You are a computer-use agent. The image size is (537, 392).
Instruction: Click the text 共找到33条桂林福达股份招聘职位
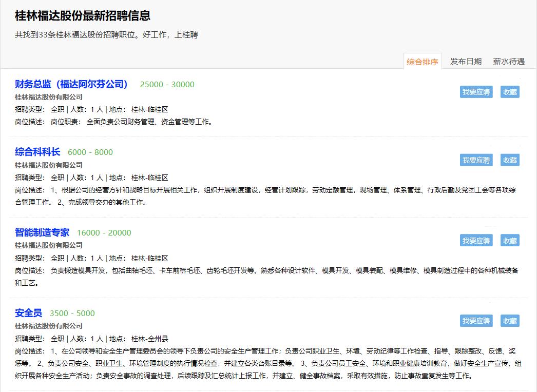pos(75,35)
